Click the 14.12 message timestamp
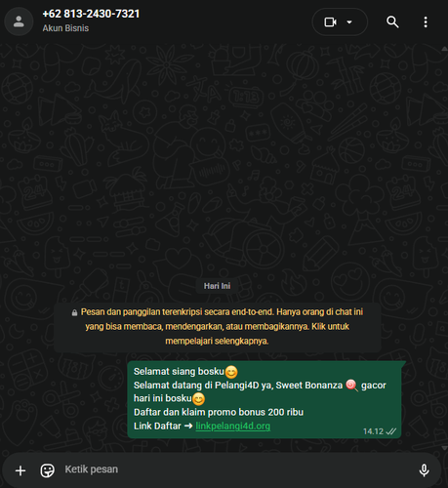The width and height of the screenshot is (448, 488). (x=373, y=431)
